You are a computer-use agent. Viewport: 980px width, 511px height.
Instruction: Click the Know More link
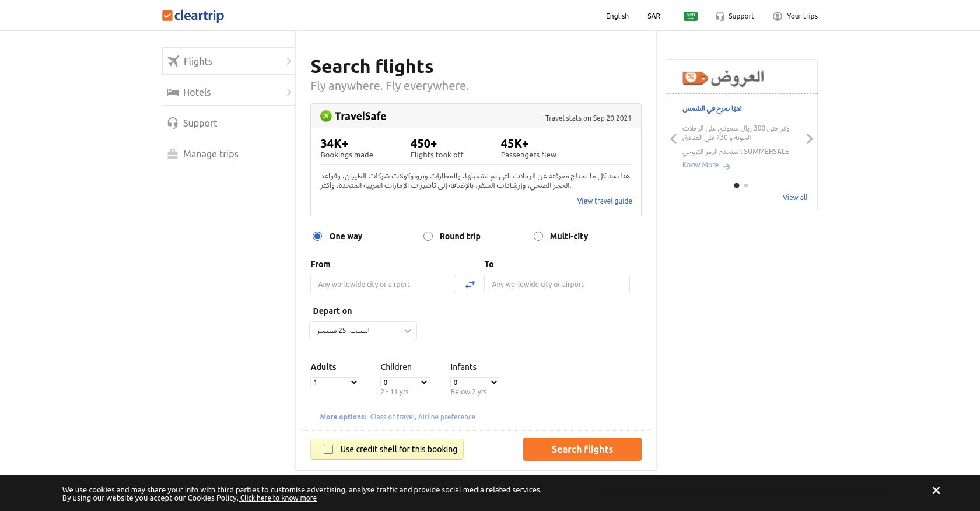tap(701, 165)
